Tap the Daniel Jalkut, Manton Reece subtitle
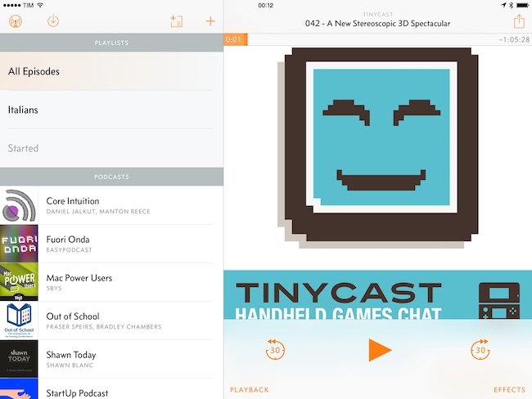532x399 pixels. [x=98, y=212]
